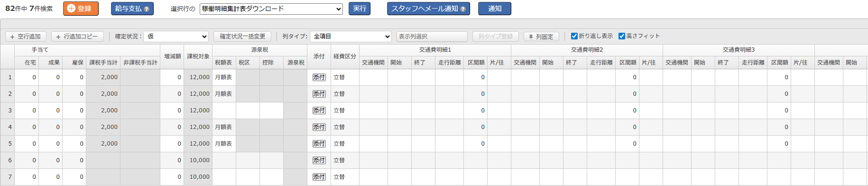Open 添付 attachment in row 7
Screen dimensions: 868x186
[x=319, y=177]
